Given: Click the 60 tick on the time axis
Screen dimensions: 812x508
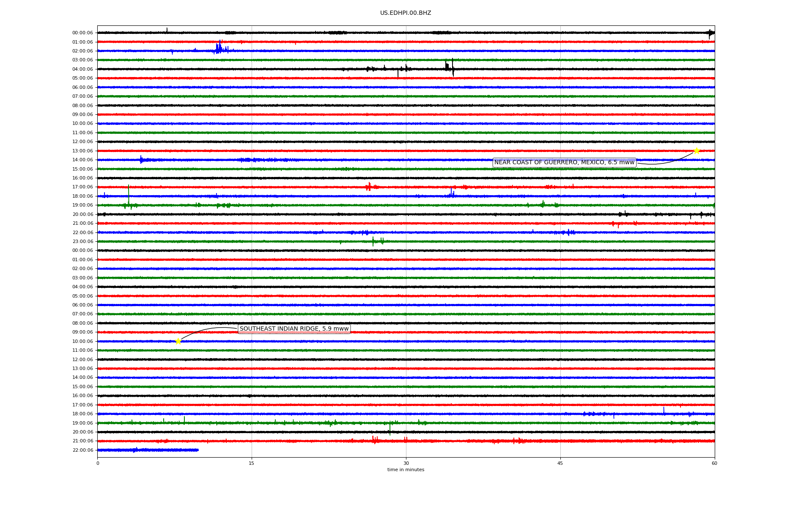Looking at the screenshot, I should [x=714, y=463].
